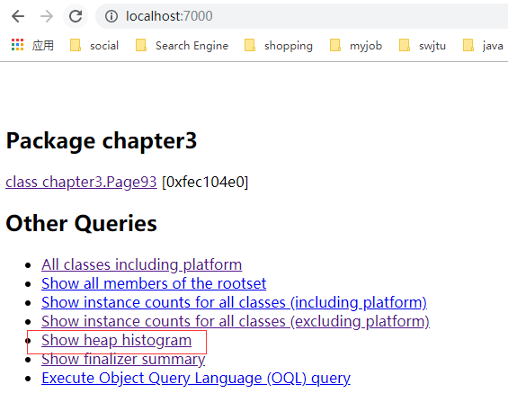Viewport: 508px width, 420px height.
Task: Reload the page with the refresh icon
Action: coord(76,16)
